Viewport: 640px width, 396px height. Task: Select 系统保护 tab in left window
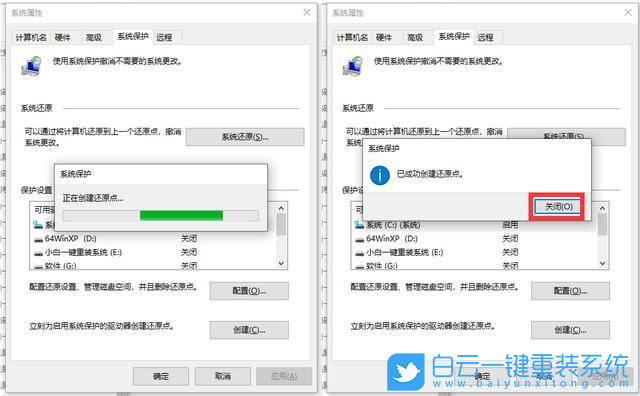coord(133,37)
